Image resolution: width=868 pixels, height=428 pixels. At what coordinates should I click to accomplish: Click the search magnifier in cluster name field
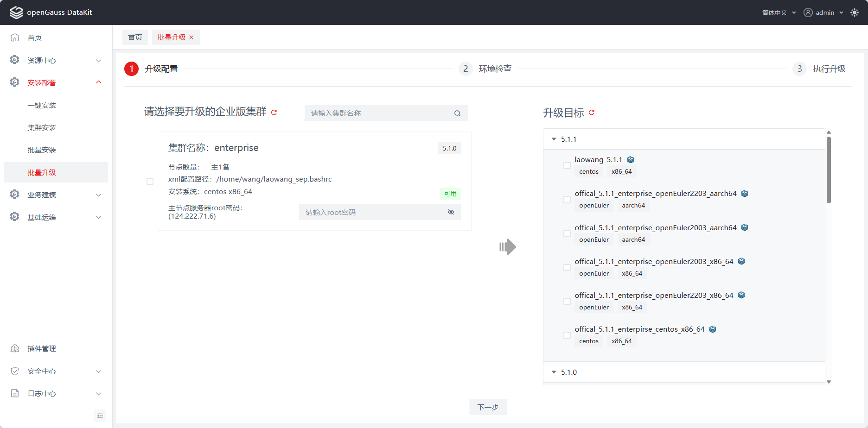click(457, 113)
